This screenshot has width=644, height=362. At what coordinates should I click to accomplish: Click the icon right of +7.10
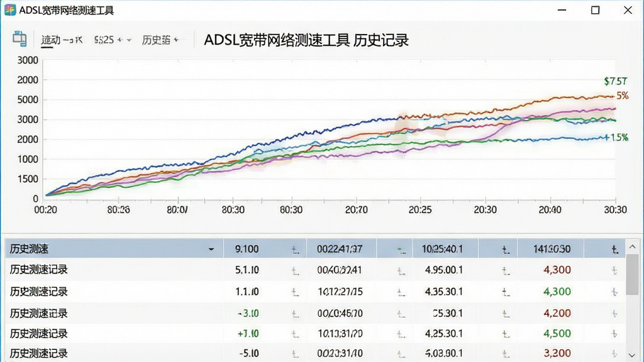(296, 334)
